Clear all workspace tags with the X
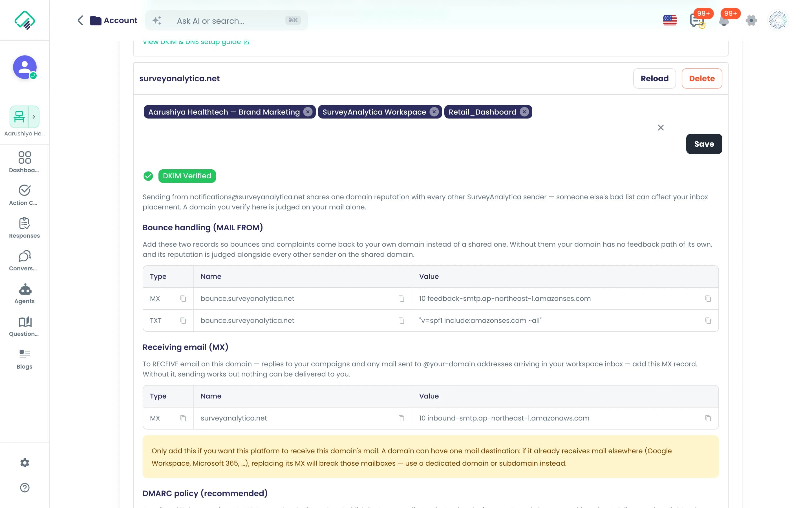Screen dimensions: 812x508 pos(660,128)
